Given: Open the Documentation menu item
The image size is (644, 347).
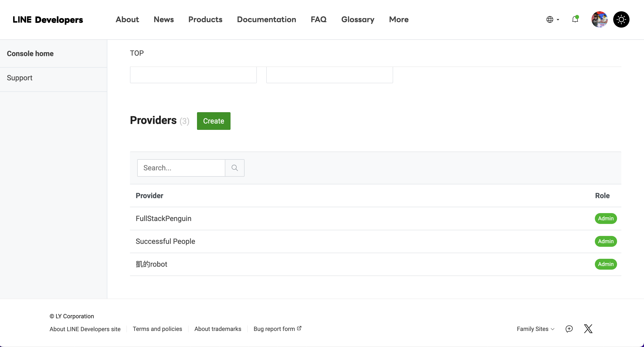Looking at the screenshot, I should (x=267, y=19).
